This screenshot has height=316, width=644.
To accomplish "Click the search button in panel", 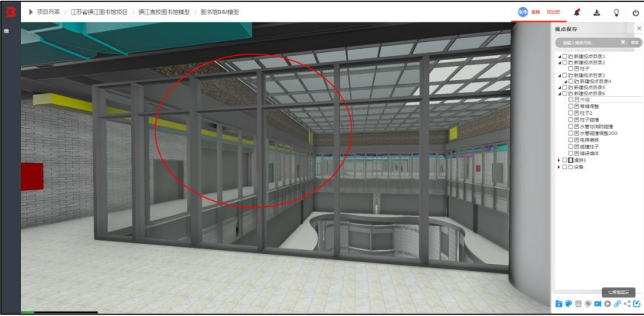I will [635, 43].
